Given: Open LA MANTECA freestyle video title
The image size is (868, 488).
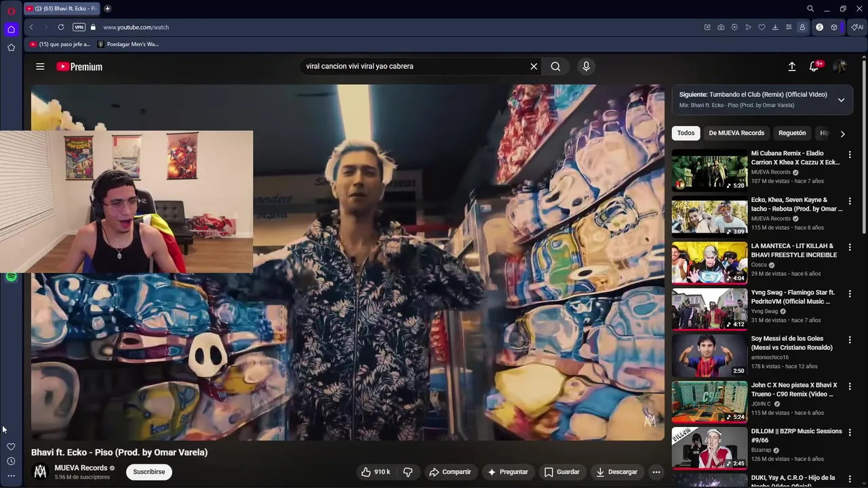Looking at the screenshot, I should tap(794, 250).
